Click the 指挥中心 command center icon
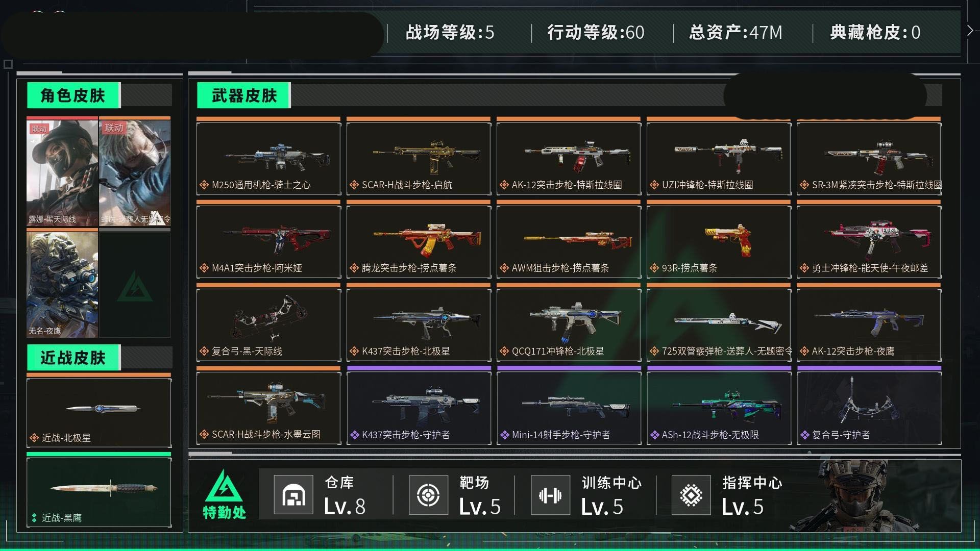The width and height of the screenshot is (980, 551). point(691,494)
